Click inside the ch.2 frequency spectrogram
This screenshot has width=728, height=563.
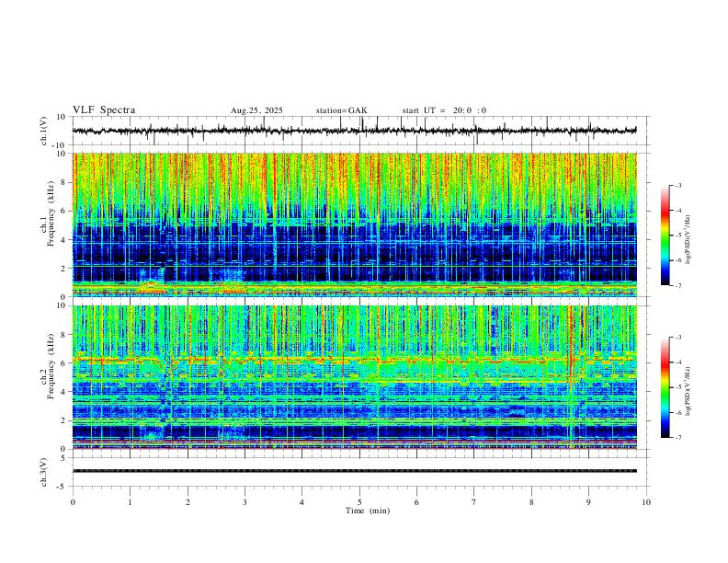pos(354,377)
